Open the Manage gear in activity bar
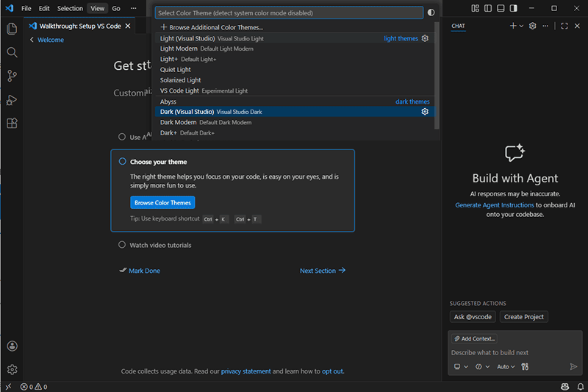This screenshot has height=392, width=588. click(12, 369)
